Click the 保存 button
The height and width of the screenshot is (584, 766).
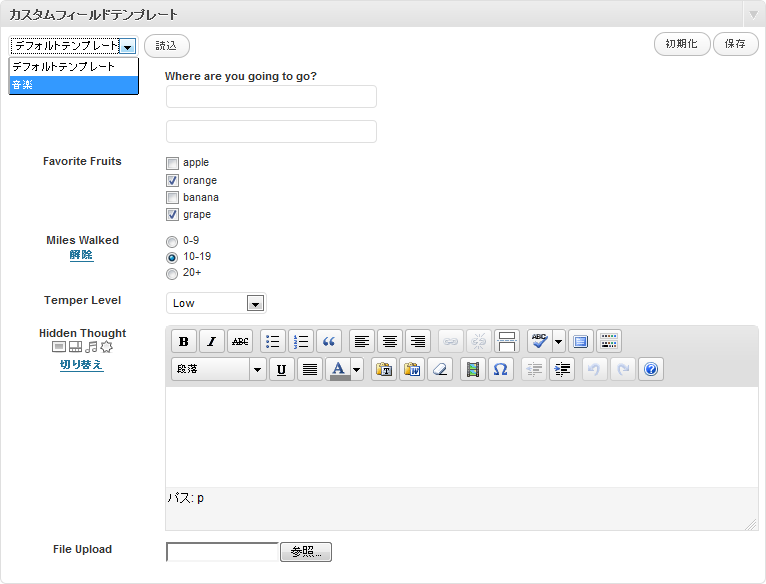coord(735,45)
